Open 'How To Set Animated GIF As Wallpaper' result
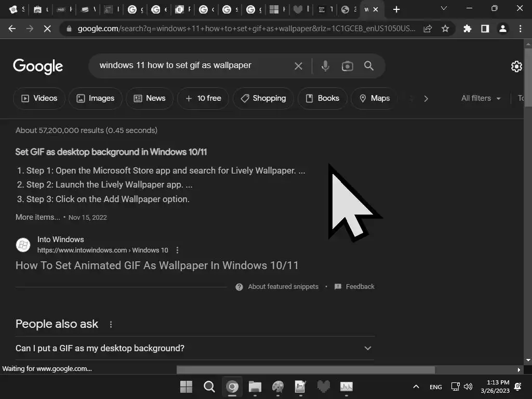This screenshot has height=399, width=532. [x=157, y=265]
